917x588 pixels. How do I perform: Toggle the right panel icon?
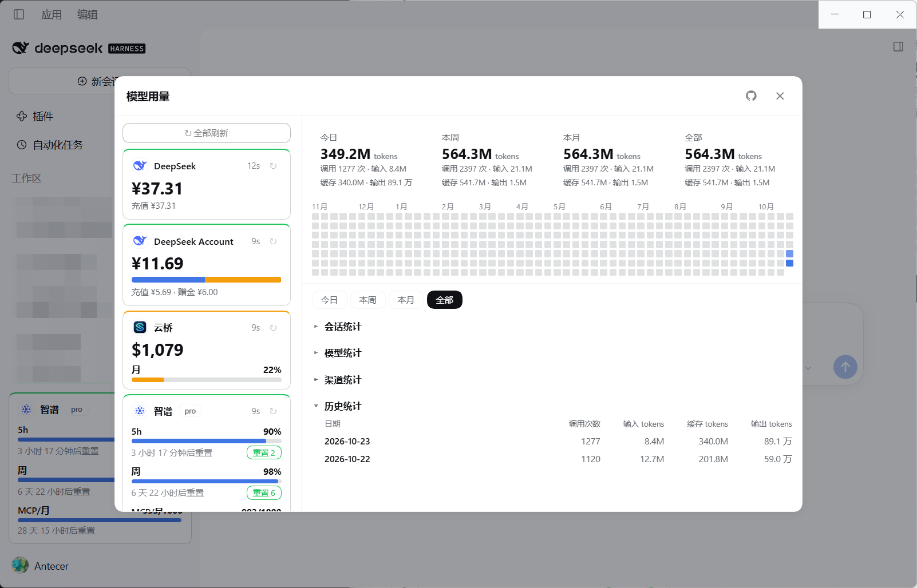[898, 47]
